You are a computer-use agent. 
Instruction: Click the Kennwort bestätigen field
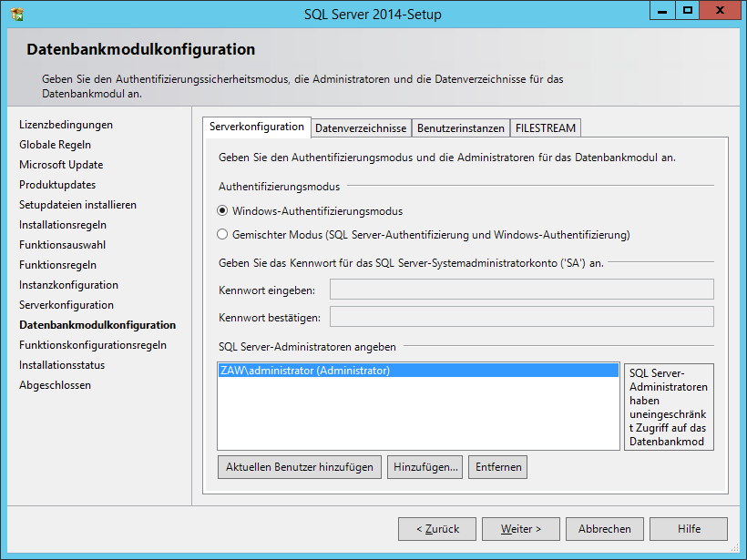point(521,317)
